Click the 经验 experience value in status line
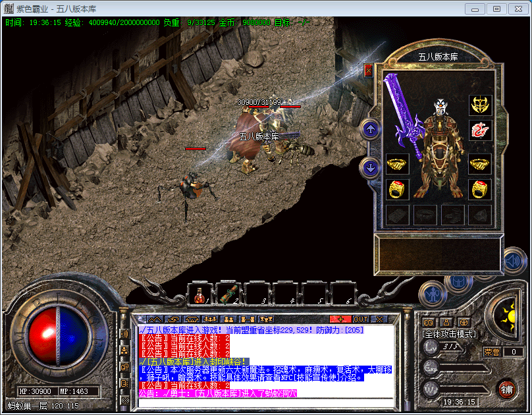Image resolution: width=532 pixels, height=415 pixels. (112, 23)
